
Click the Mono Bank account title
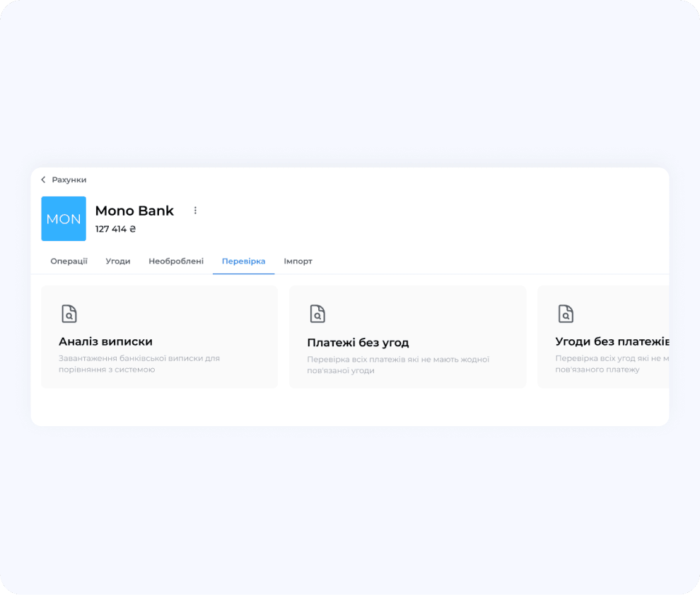pyautogui.click(x=134, y=211)
